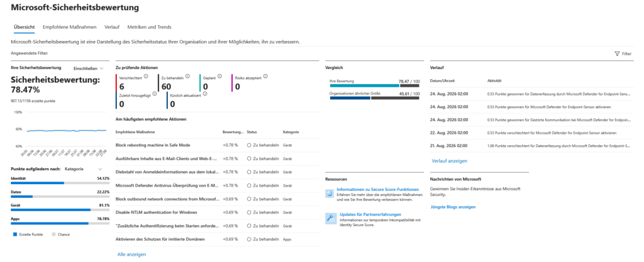The width and height of the screenshot is (644, 262).
Task: Select status circle for Disable NTLM authentication row
Action: [x=249, y=212]
